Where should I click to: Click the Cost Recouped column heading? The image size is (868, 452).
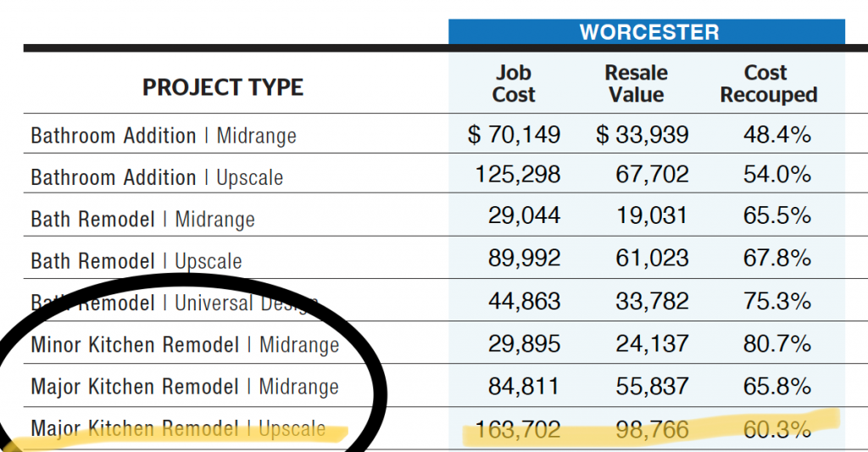click(768, 84)
